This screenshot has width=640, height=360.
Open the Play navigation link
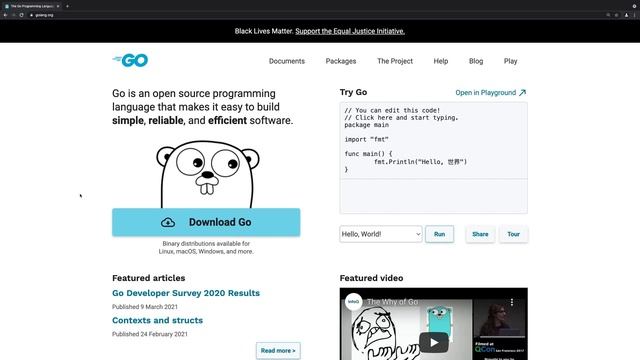point(510,61)
